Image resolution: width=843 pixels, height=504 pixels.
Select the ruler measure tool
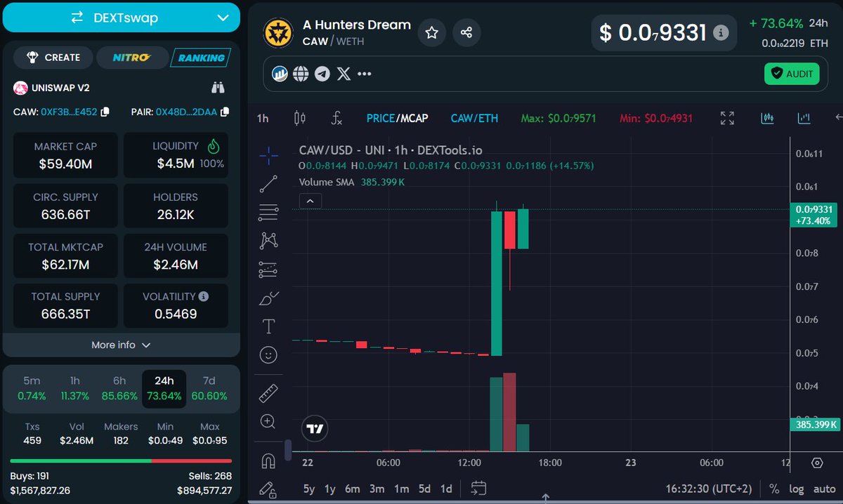tap(268, 393)
